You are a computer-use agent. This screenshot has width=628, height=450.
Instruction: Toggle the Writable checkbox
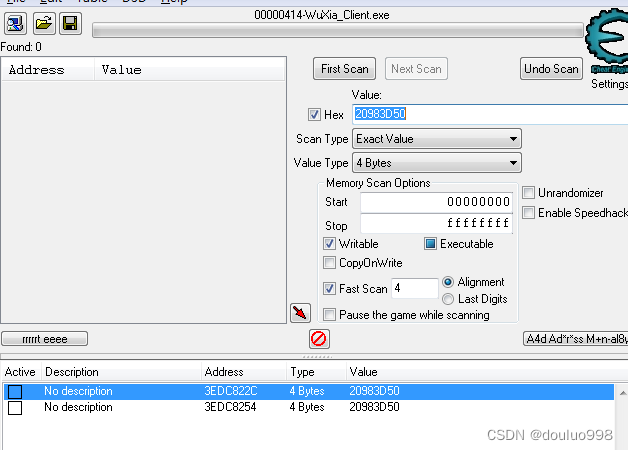pos(329,243)
